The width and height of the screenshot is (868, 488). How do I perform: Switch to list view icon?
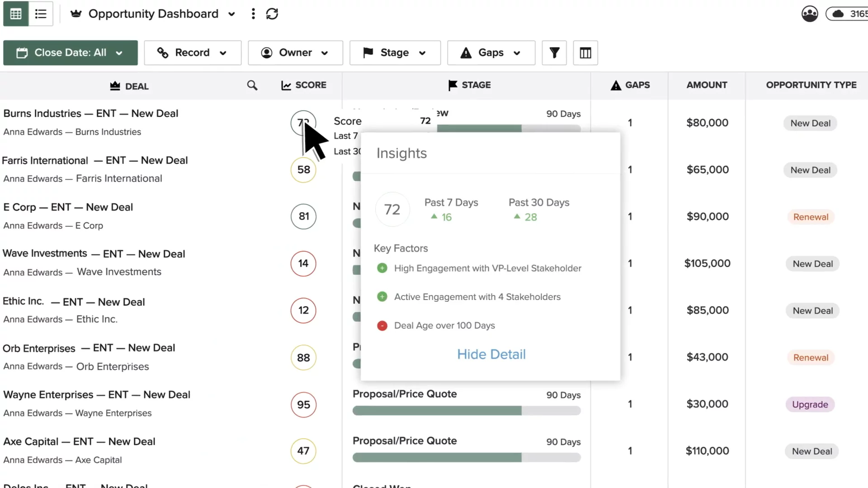41,14
